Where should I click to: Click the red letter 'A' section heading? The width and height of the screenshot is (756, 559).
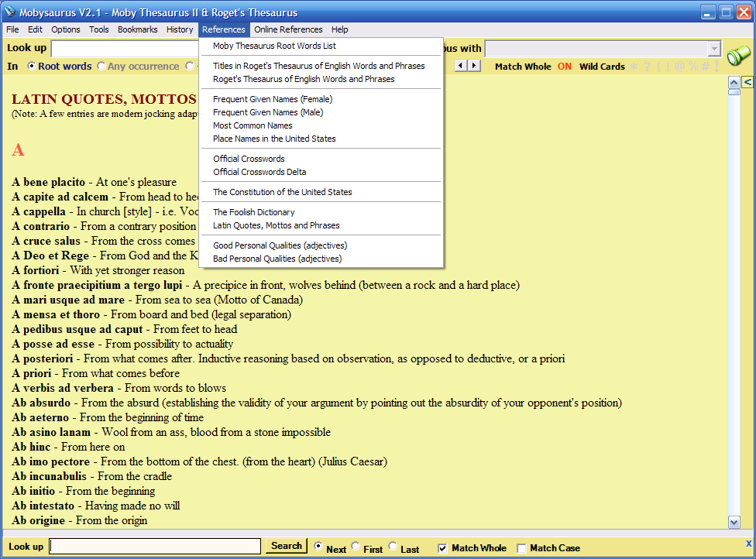tap(18, 150)
